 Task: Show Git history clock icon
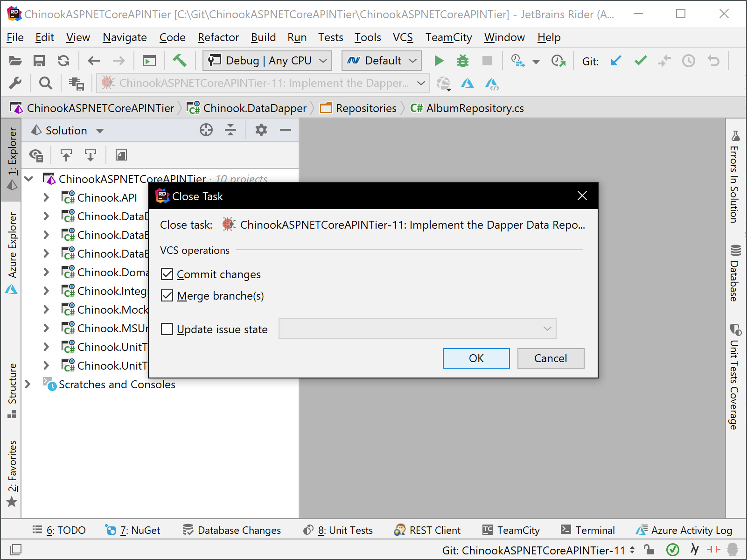click(689, 61)
